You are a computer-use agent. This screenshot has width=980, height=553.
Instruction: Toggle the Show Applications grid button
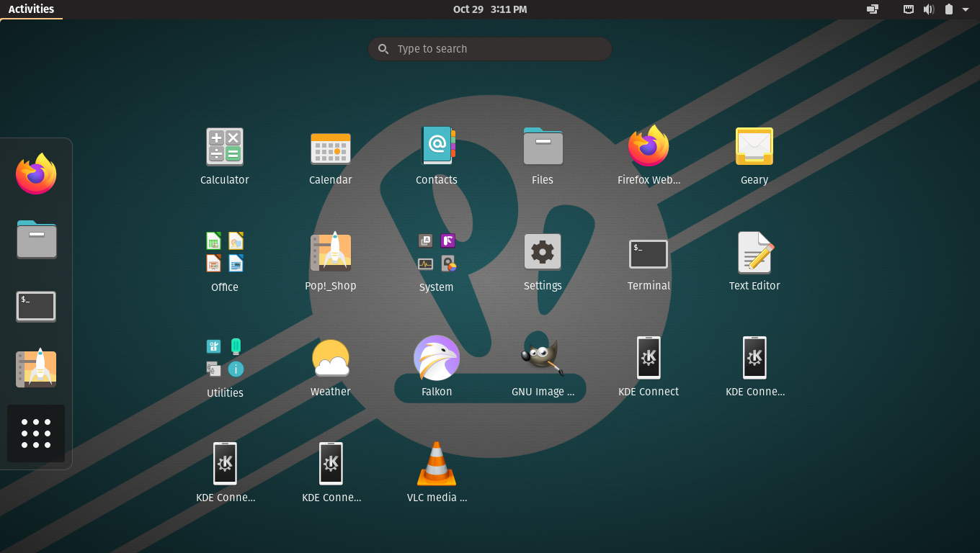36,433
